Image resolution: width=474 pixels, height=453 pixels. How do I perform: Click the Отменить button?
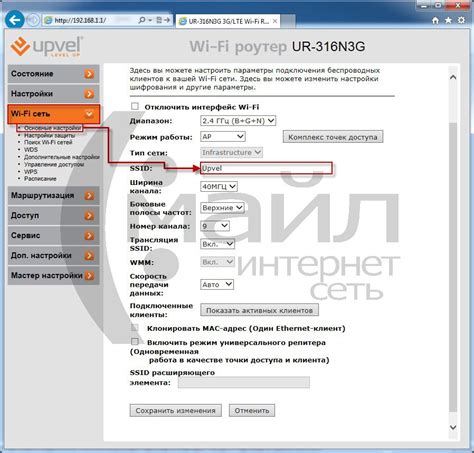click(x=252, y=410)
